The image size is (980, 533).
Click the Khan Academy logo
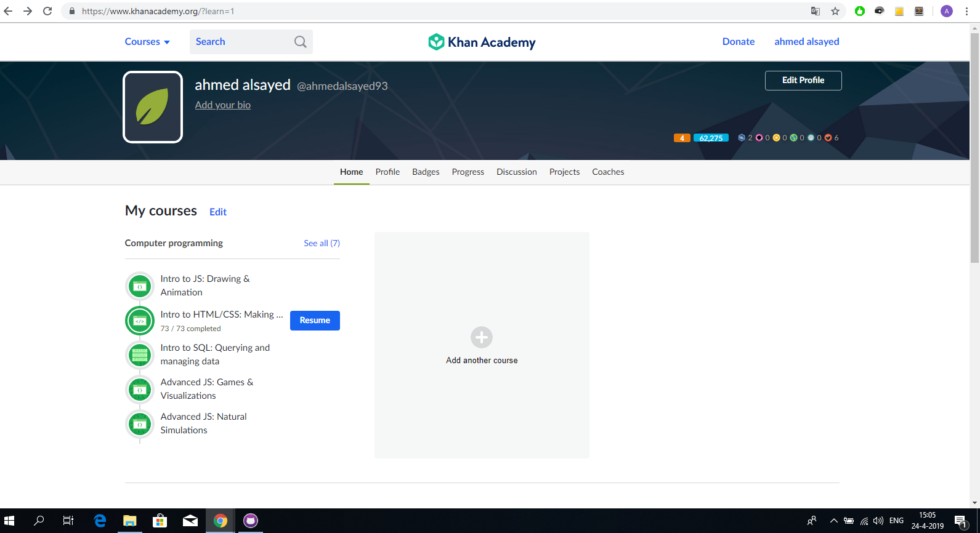click(482, 42)
